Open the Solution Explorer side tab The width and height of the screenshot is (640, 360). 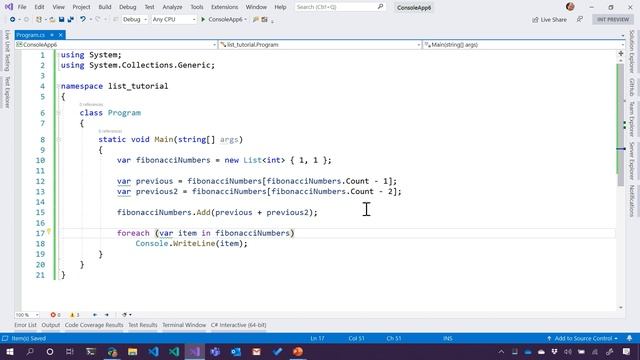point(632,52)
